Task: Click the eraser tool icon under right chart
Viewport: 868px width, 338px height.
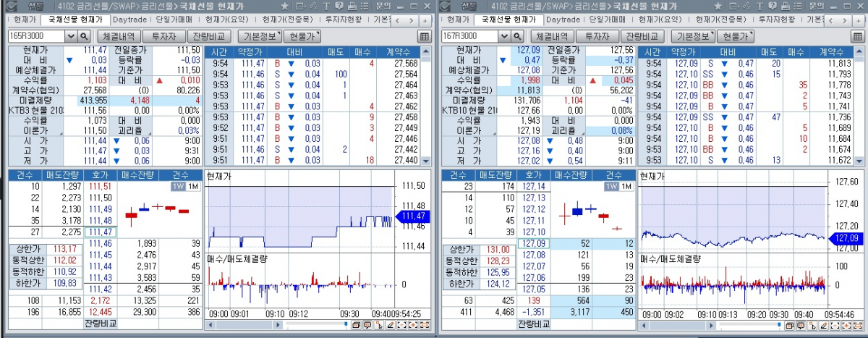Action: tap(824, 325)
